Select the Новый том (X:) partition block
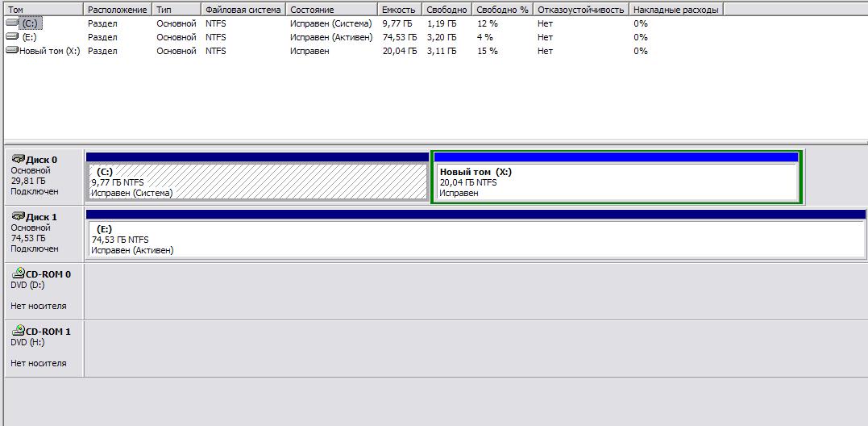 (616, 177)
